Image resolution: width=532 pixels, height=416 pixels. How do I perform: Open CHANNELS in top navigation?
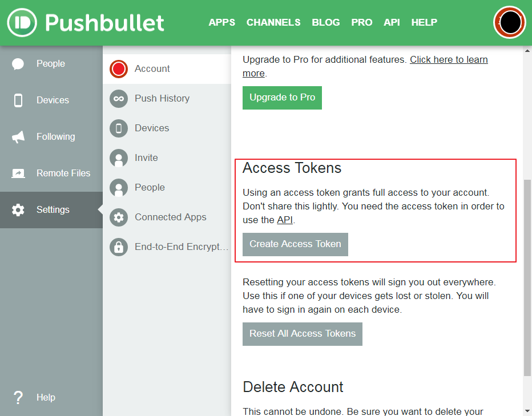point(273,22)
